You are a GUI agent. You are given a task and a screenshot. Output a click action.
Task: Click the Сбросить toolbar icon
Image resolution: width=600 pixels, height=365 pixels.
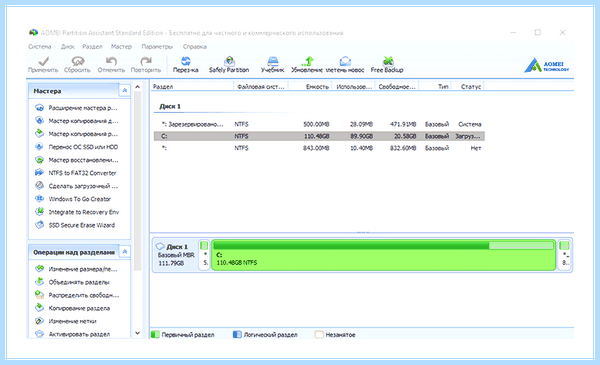pos(78,61)
